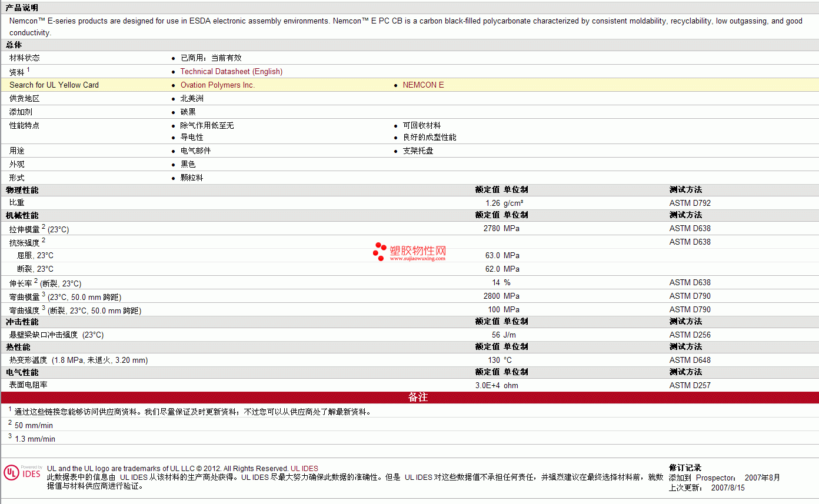Click the 北美洲 value
This screenshot has height=504, width=819.
192,98
